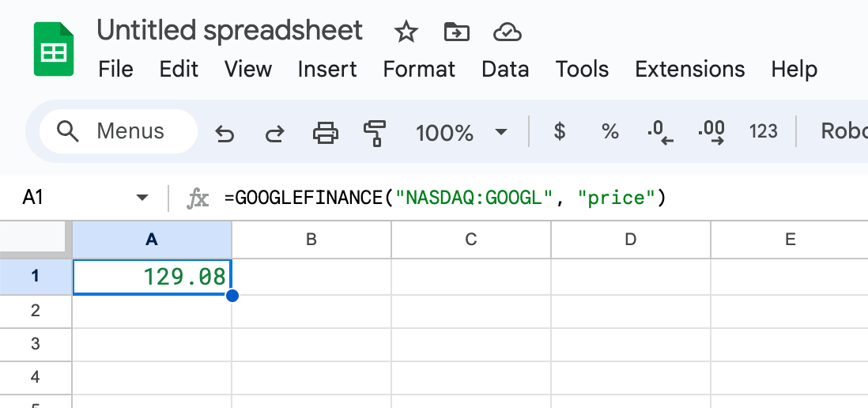The width and height of the screenshot is (868, 408).
Task: Increase decimal places
Action: pos(711,132)
